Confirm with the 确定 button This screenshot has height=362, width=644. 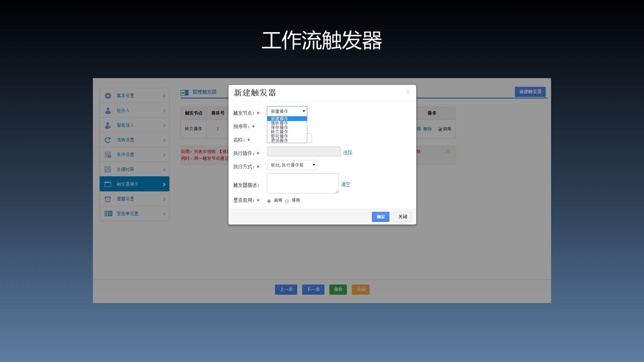pyautogui.click(x=381, y=217)
